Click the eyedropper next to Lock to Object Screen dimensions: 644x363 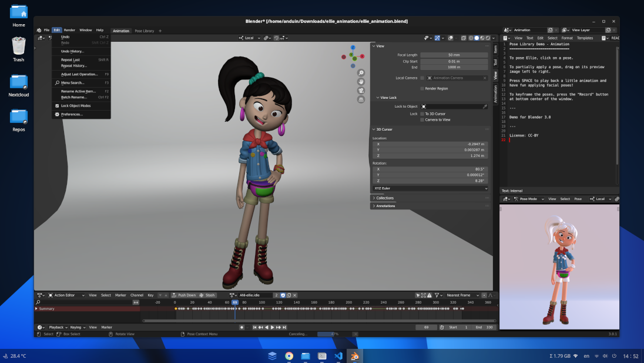(485, 106)
